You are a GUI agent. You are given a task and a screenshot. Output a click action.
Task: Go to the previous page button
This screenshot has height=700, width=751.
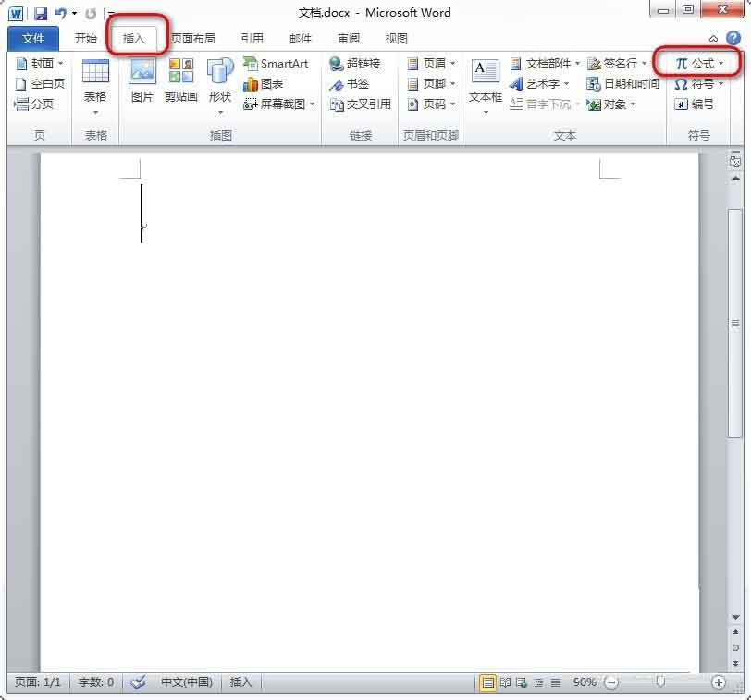coord(735,632)
